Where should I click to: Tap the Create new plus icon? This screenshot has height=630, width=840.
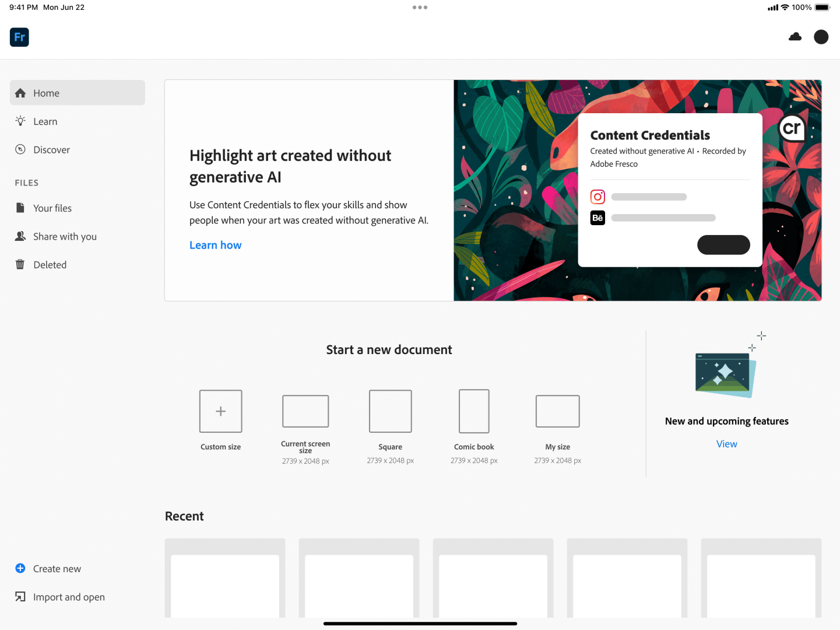pyautogui.click(x=20, y=568)
